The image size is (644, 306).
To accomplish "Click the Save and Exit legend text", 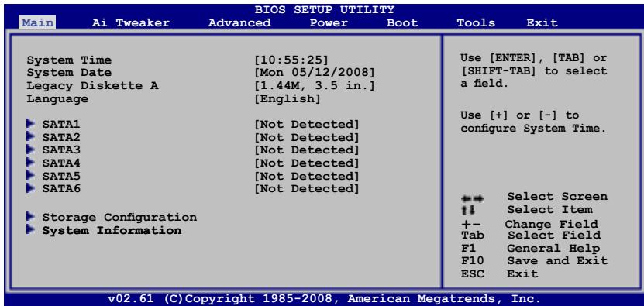I will click(x=557, y=261).
